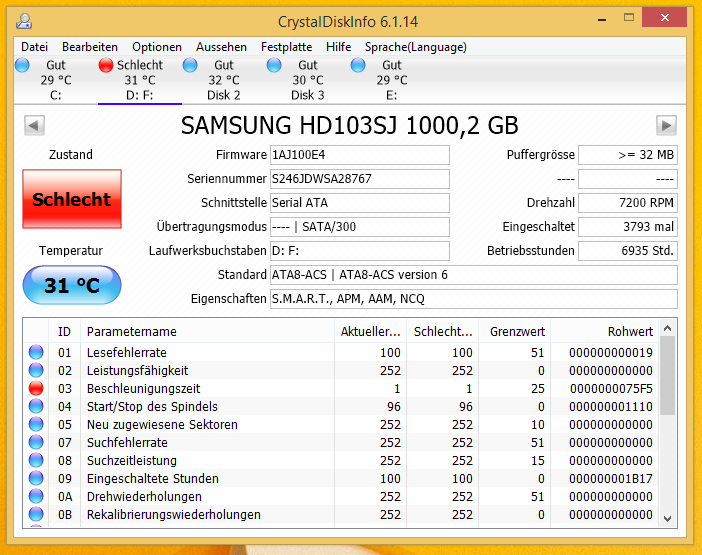Click red orb of attribute 03 Beschleunigungszeit

[36, 388]
